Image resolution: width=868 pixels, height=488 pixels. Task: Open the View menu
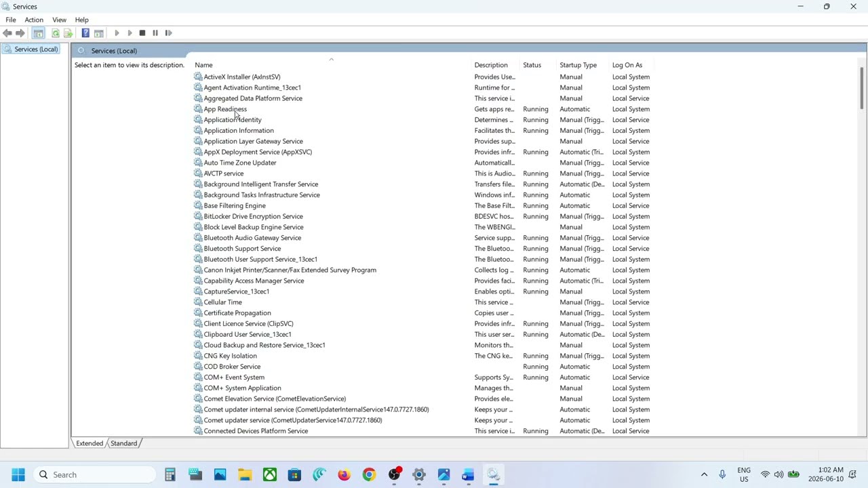tap(59, 20)
